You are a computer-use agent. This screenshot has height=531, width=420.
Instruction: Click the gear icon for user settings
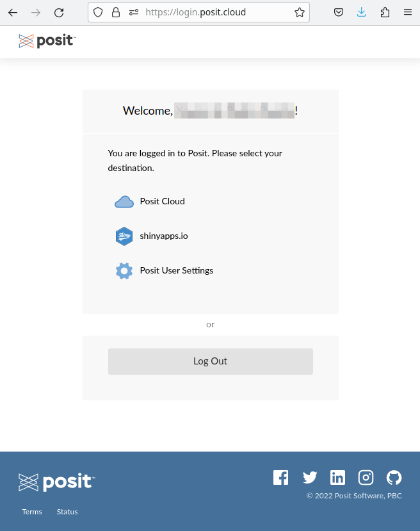coord(124,271)
